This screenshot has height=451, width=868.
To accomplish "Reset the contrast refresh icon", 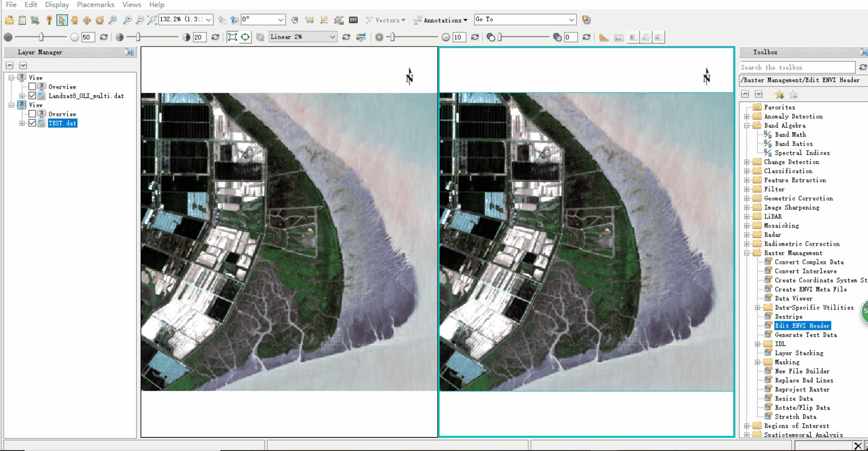I will [215, 37].
